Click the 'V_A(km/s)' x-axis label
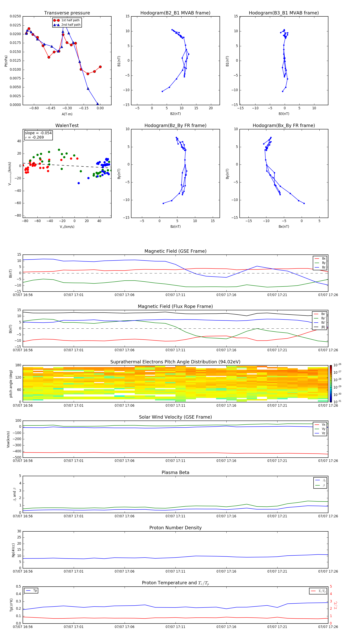 67,227
